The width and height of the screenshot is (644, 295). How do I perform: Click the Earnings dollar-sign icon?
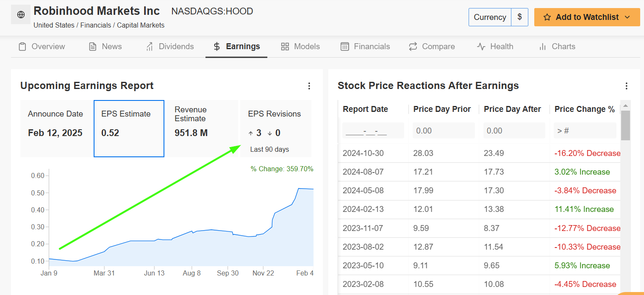pyautogui.click(x=217, y=47)
